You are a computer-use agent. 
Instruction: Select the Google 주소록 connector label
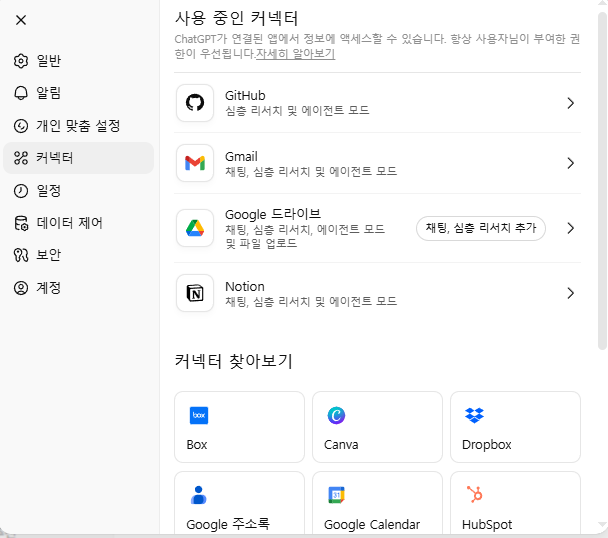228,524
